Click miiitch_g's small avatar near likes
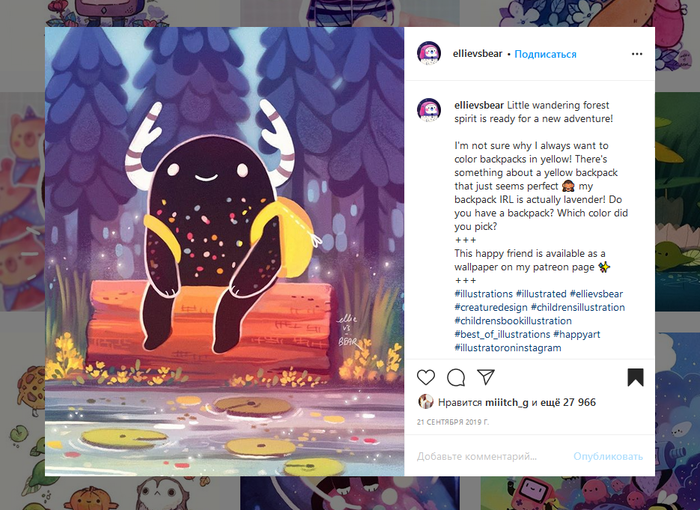 [x=425, y=402]
